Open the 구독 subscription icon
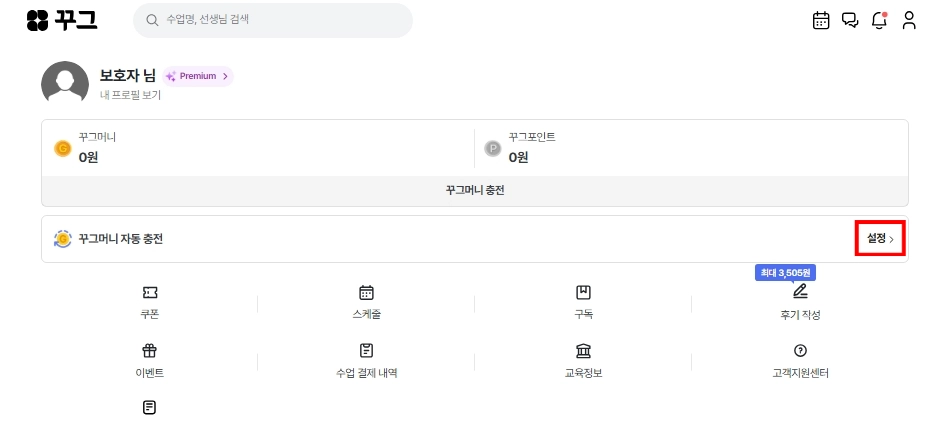This screenshot has height=425, width=936. pyautogui.click(x=583, y=293)
